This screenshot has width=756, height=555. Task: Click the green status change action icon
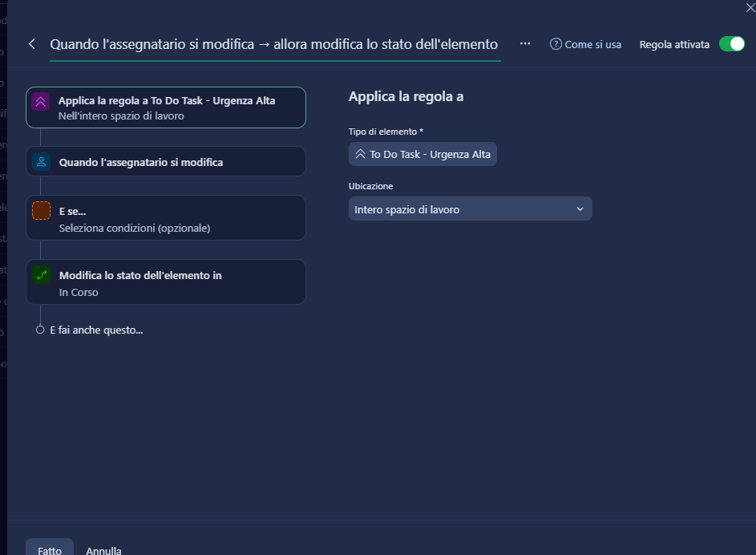click(x=41, y=275)
